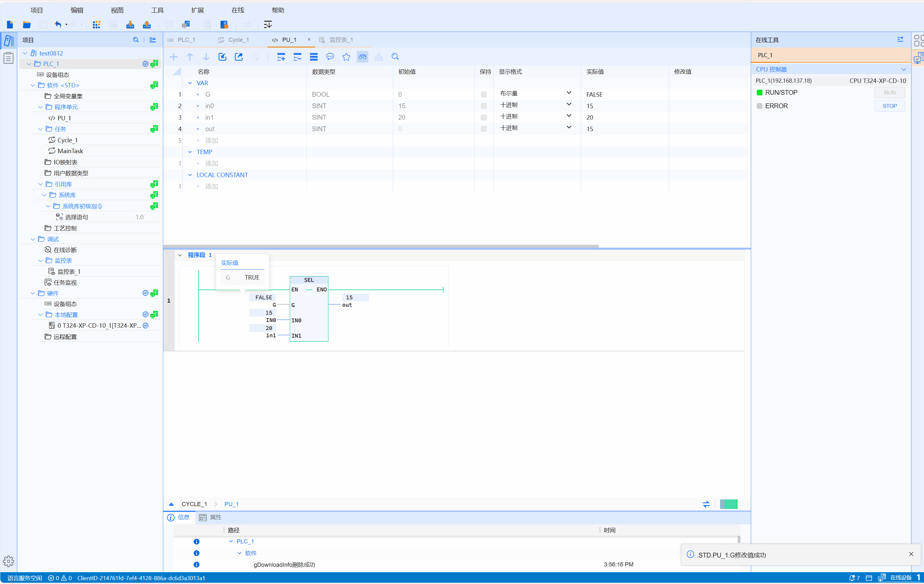Viewport: 924px width, 584px height.
Task: Toggle the retain checkbox for variable out
Action: 484,129
